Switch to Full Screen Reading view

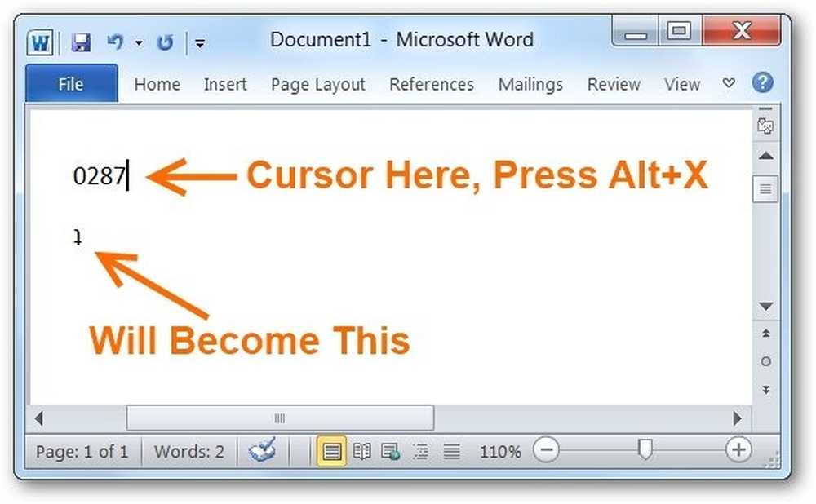(361, 452)
